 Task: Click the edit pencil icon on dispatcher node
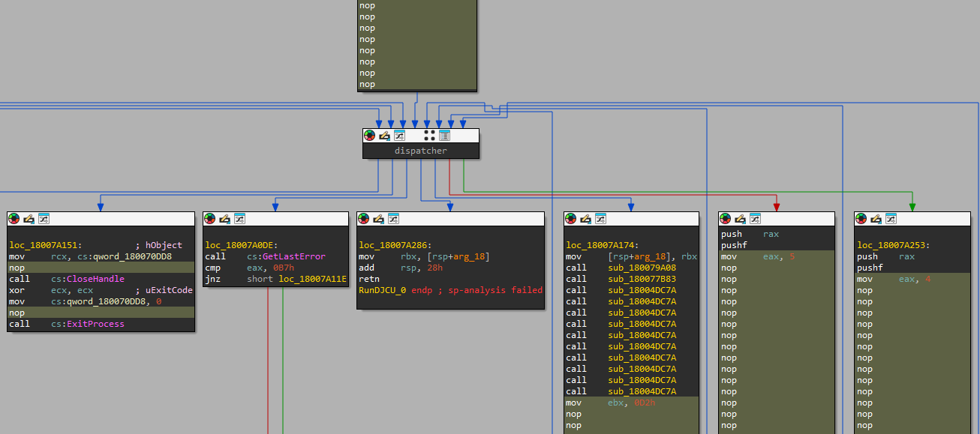384,136
